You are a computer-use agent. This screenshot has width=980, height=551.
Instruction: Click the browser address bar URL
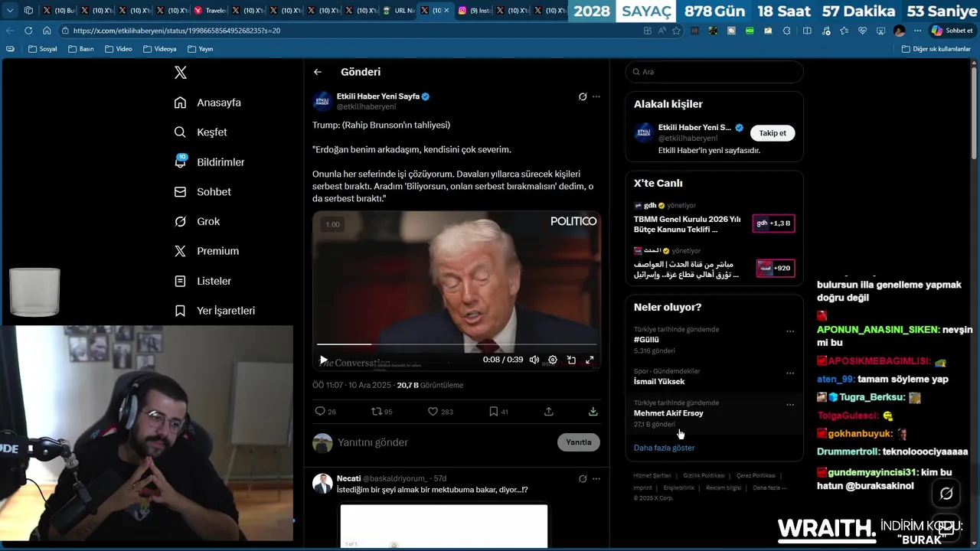point(177,31)
